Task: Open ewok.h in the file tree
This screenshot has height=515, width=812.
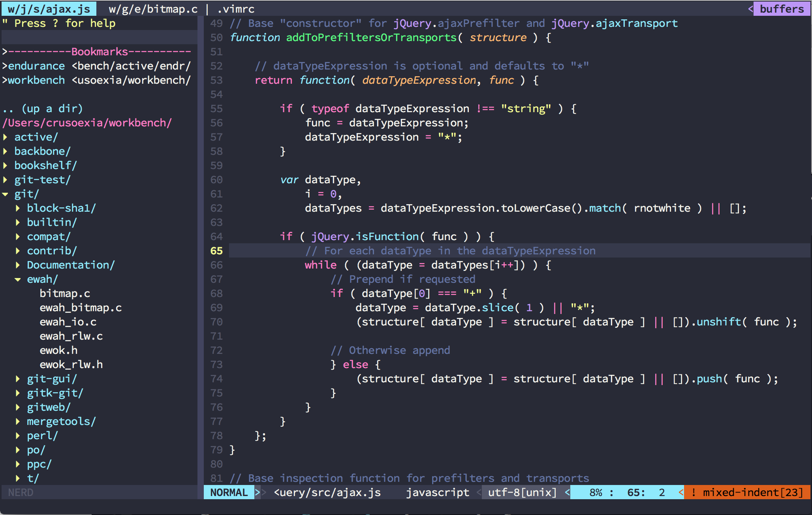Action: (x=58, y=350)
